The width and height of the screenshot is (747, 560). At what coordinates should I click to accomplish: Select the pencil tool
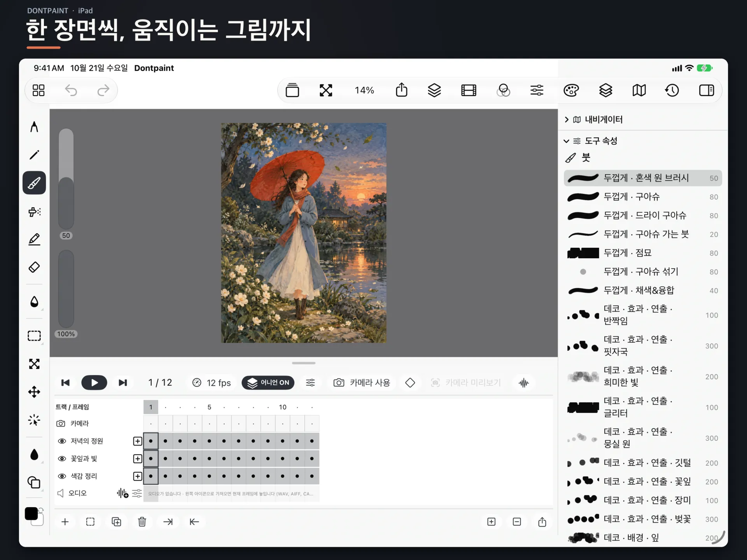[34, 155]
